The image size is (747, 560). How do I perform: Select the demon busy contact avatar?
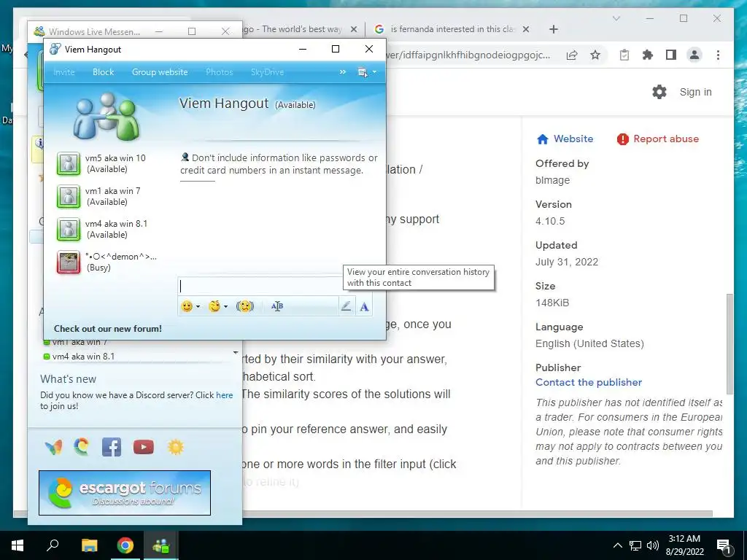69,262
